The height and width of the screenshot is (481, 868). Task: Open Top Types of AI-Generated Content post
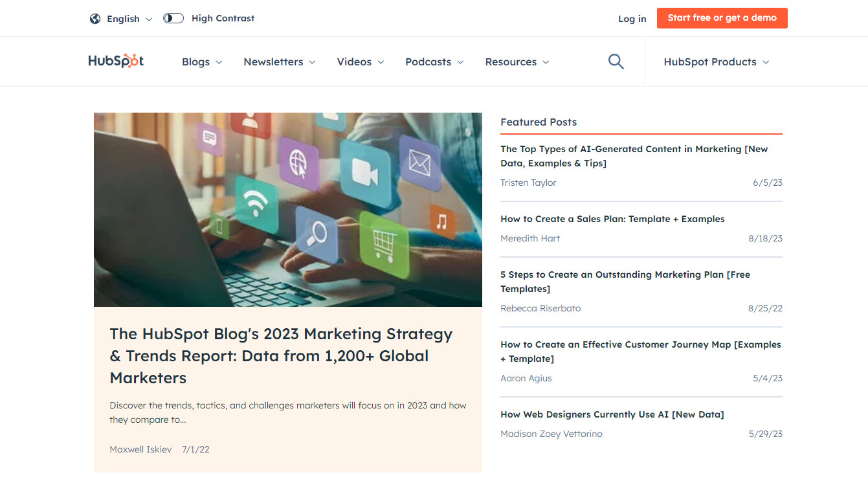point(634,156)
